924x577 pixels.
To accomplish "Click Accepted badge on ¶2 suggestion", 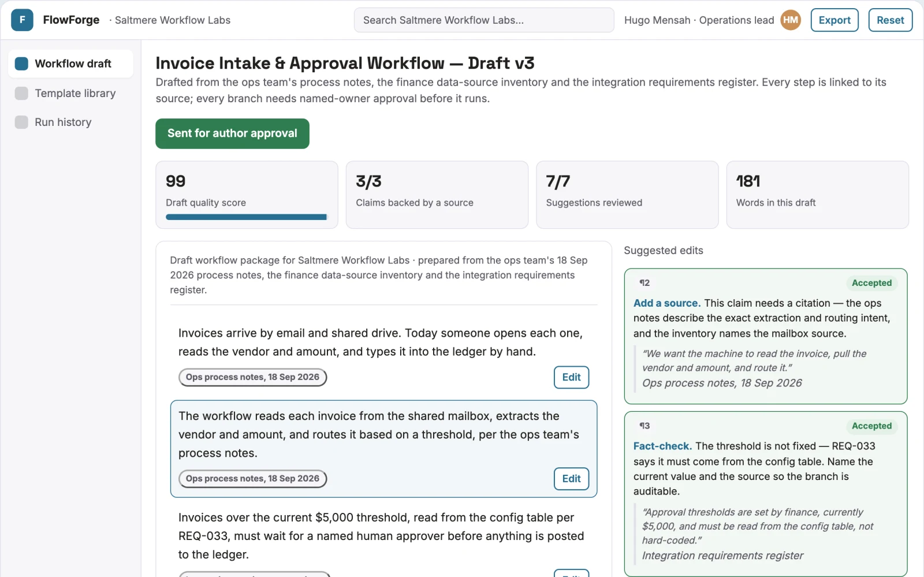I will point(871,283).
